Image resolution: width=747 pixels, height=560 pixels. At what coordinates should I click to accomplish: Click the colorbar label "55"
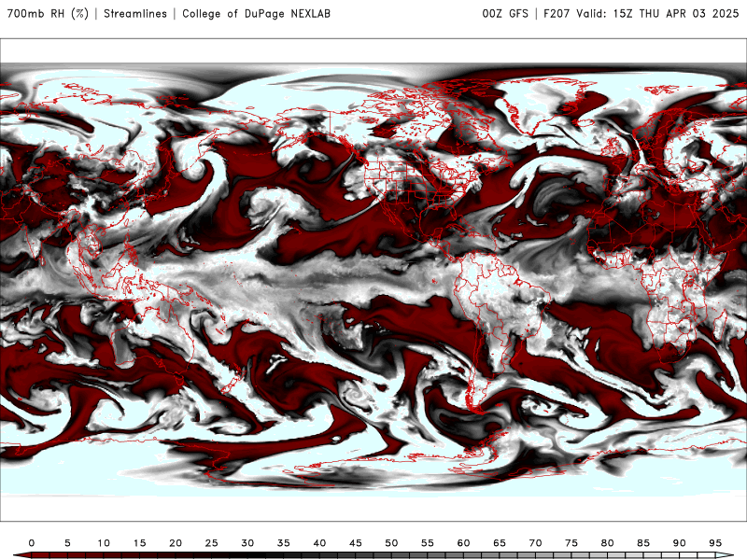[x=428, y=543]
